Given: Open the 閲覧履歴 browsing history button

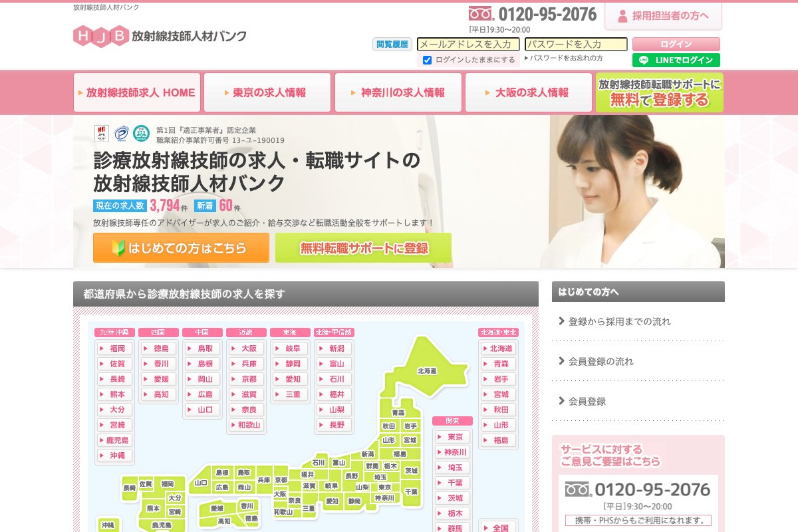Looking at the screenshot, I should (x=392, y=45).
